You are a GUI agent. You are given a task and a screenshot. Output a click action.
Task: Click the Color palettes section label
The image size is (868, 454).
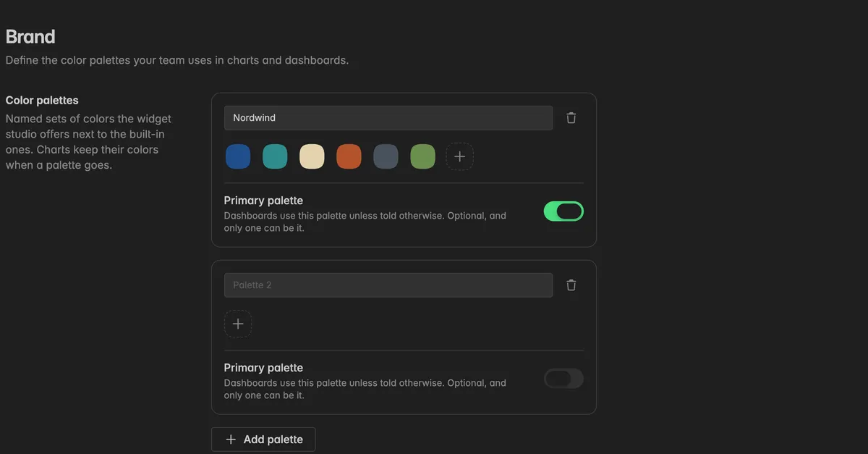(42, 100)
